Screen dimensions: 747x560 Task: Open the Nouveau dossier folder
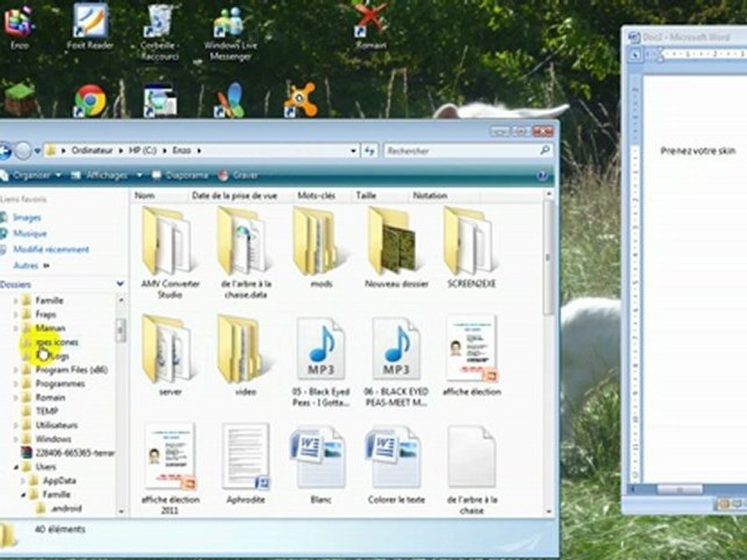pyautogui.click(x=396, y=247)
